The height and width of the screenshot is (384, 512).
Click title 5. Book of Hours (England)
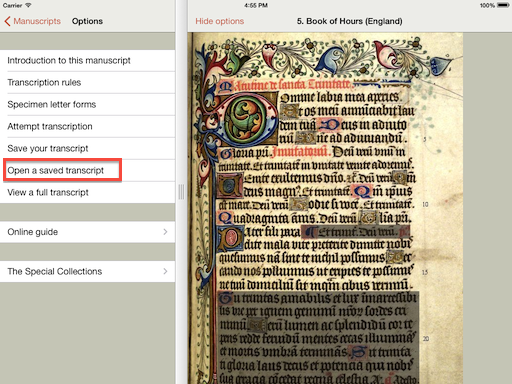tap(349, 21)
